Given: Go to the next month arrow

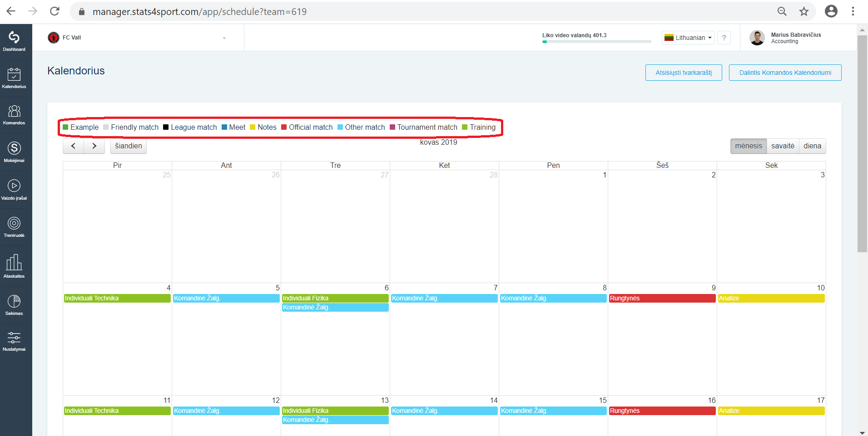Looking at the screenshot, I should point(94,146).
